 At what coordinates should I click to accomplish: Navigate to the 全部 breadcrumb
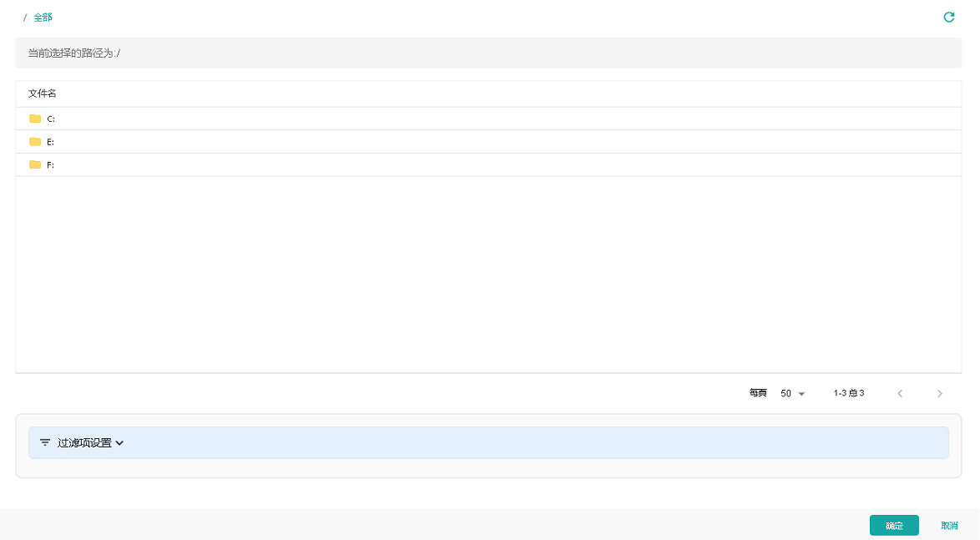click(43, 18)
